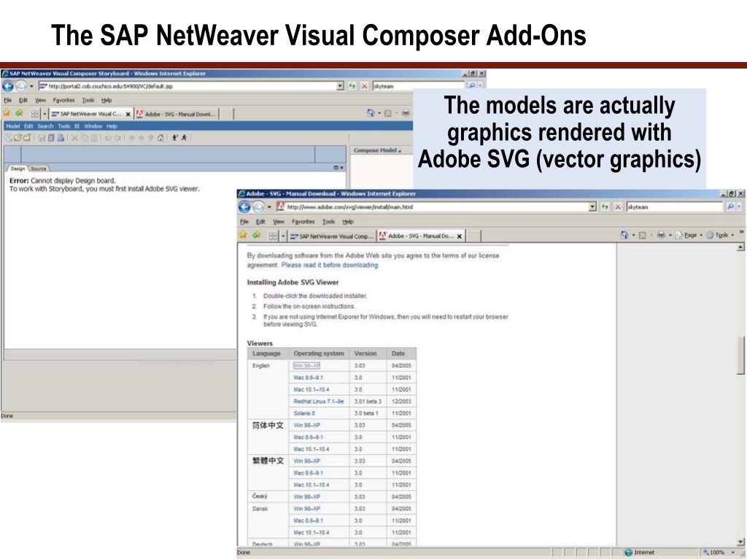Open Window menu in Visual Composer
Screen dimensions: 747x560
93,126
